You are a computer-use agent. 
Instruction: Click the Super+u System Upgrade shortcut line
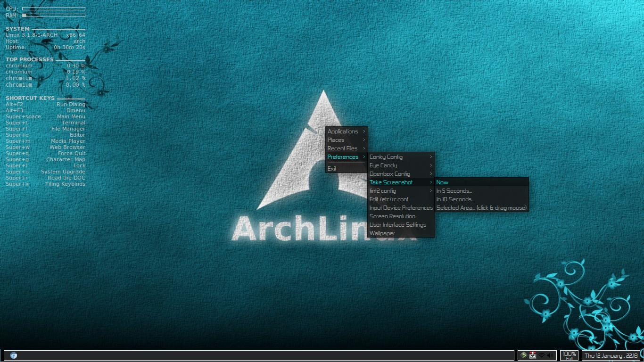coord(45,172)
